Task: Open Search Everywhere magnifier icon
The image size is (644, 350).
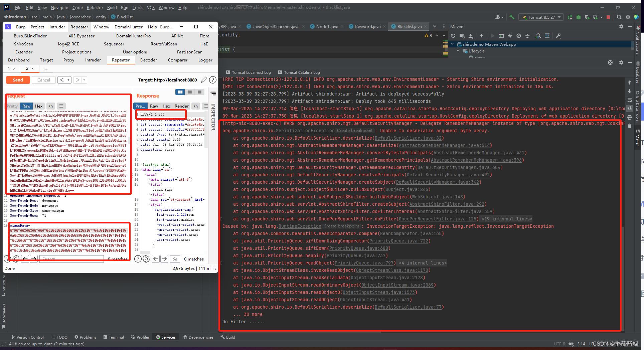Action: click(619, 17)
